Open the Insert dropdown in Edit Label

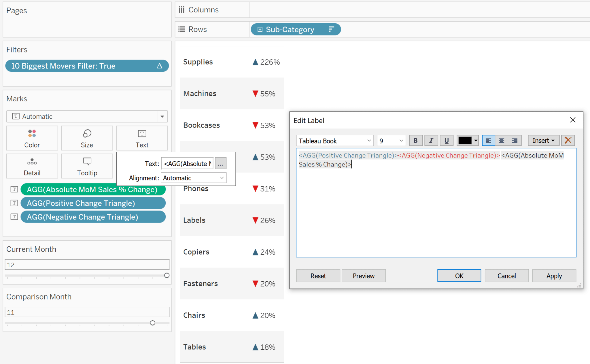[x=543, y=141]
